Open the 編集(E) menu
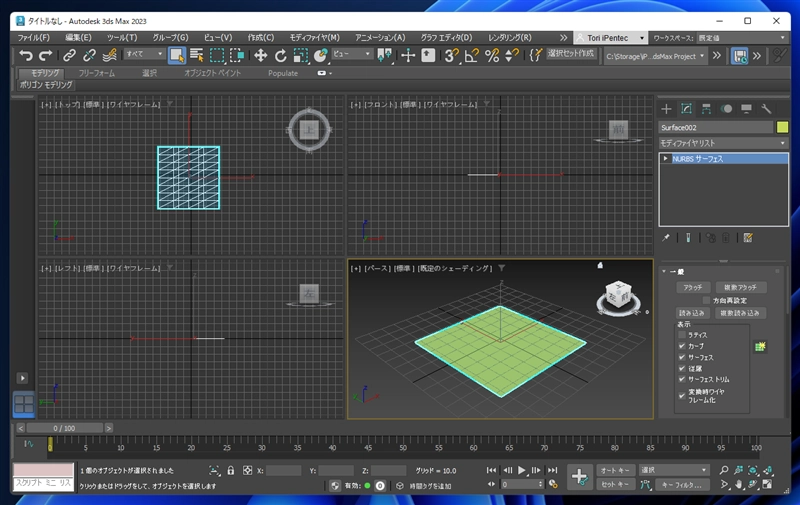Image resolution: width=800 pixels, height=505 pixels. [x=78, y=38]
